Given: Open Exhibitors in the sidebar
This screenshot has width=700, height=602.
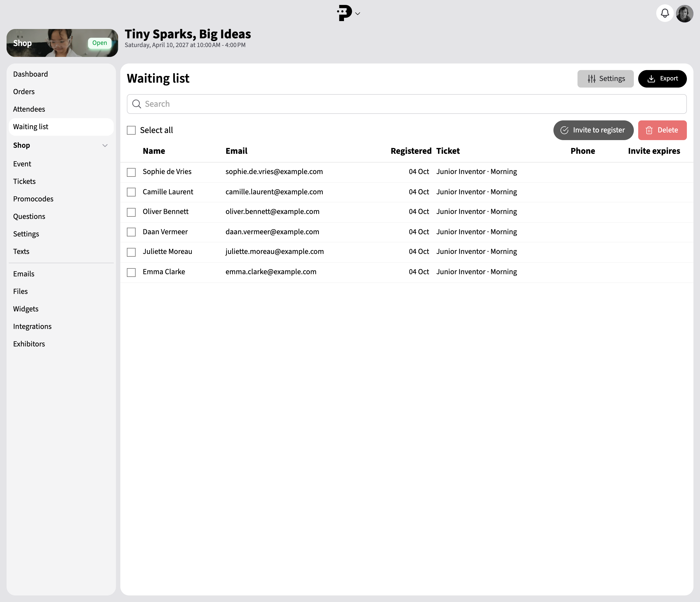Looking at the screenshot, I should tap(61, 345).
